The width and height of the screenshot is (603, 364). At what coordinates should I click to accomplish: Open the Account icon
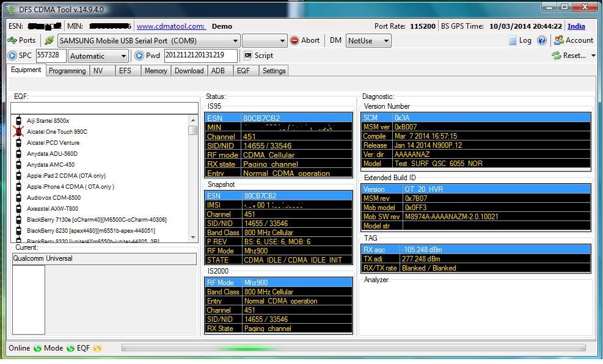pyautogui.click(x=558, y=40)
